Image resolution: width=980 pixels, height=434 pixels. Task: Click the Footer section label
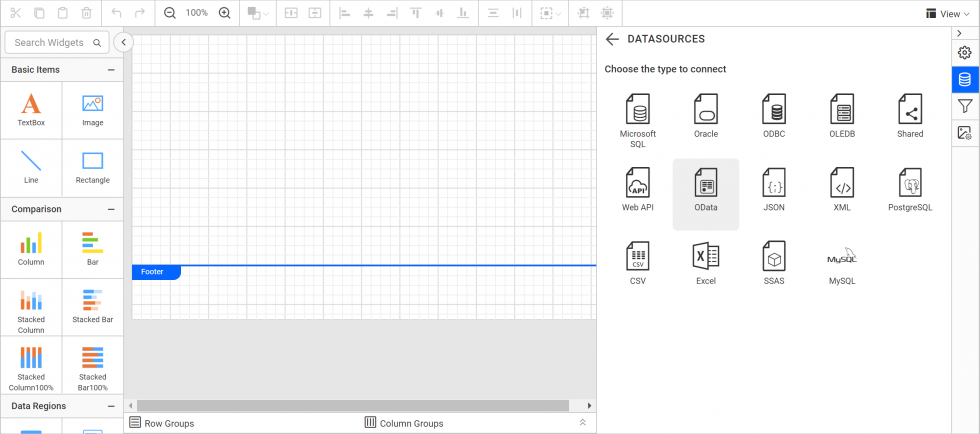point(156,272)
